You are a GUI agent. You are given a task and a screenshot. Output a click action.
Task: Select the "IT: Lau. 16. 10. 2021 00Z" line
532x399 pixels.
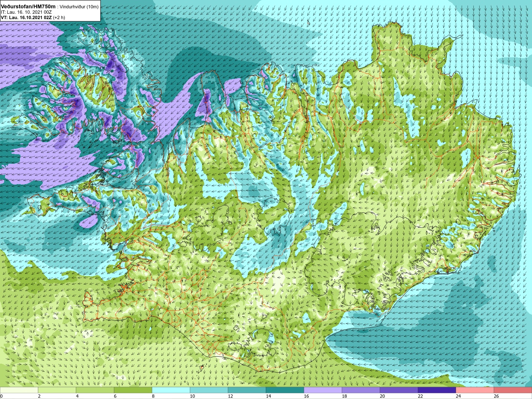point(26,12)
